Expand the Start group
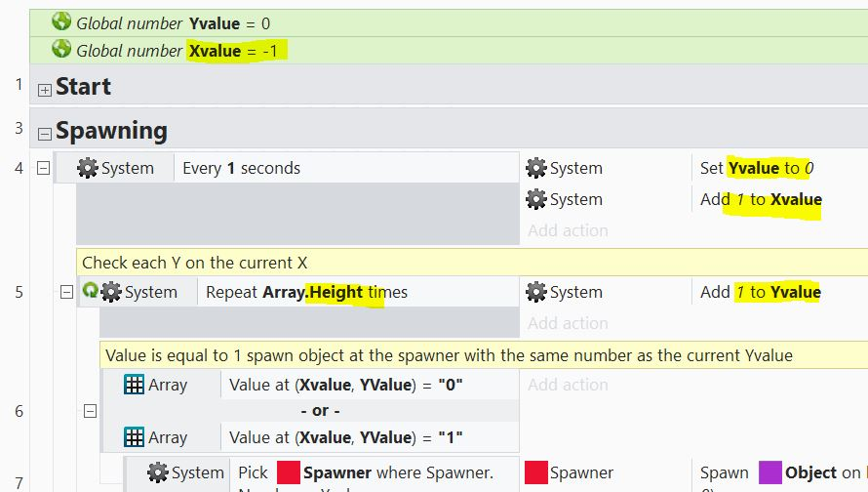868x492 pixels. coord(44,89)
